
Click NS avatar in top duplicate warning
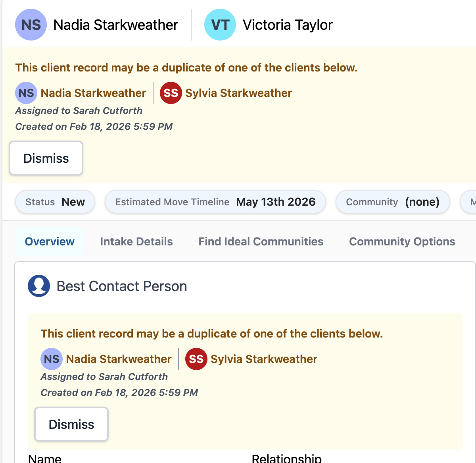26,93
